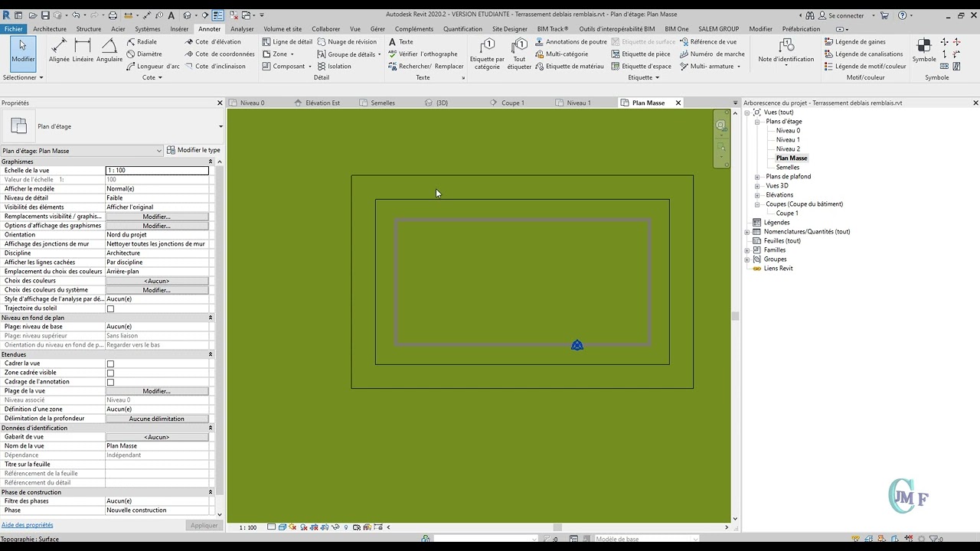
Task: Click Tout étiqueter tool
Action: tap(519, 54)
